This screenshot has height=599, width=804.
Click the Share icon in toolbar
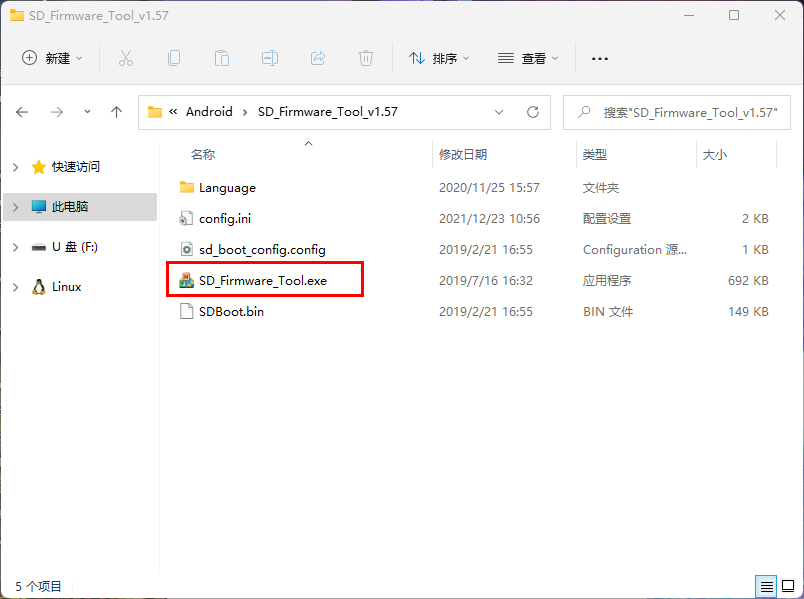pos(318,58)
